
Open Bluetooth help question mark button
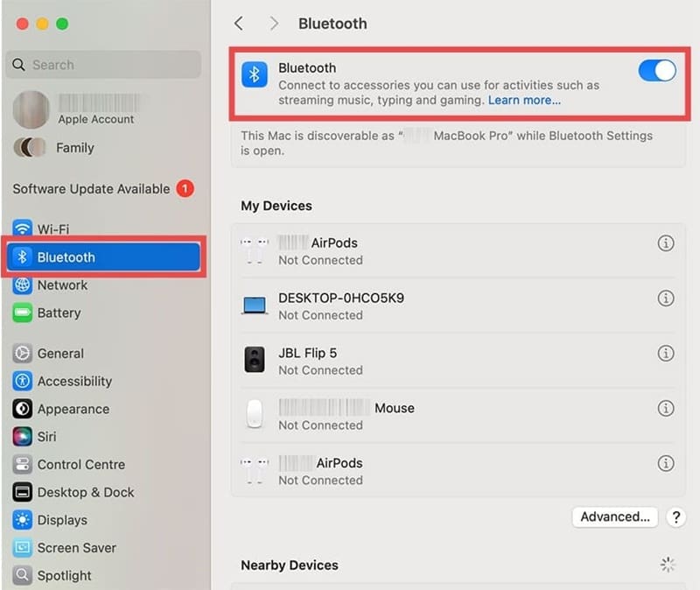coord(675,517)
